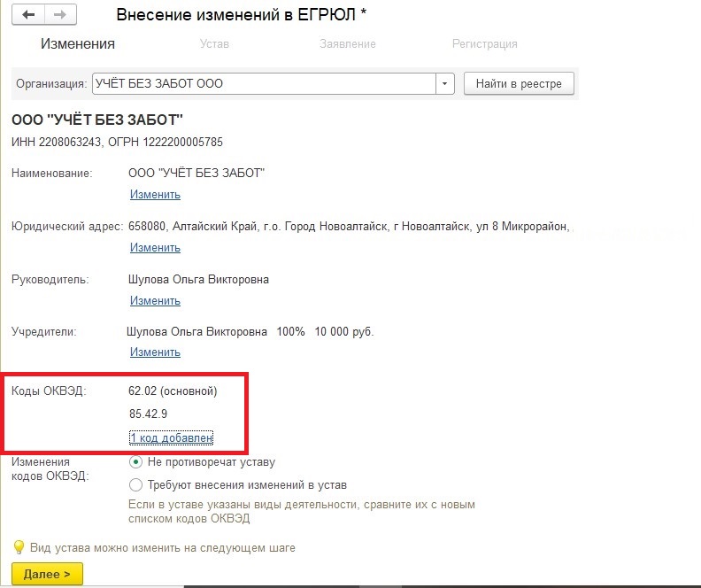Click Найти в реестре button

point(519,83)
